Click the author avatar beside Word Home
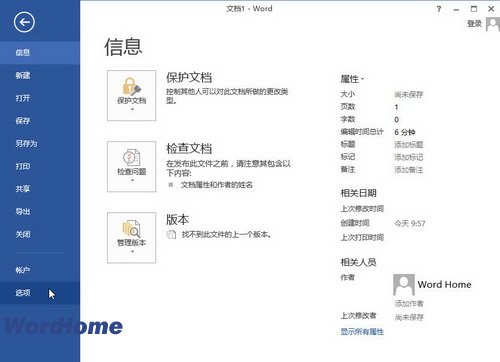500x362 pixels. click(x=404, y=285)
